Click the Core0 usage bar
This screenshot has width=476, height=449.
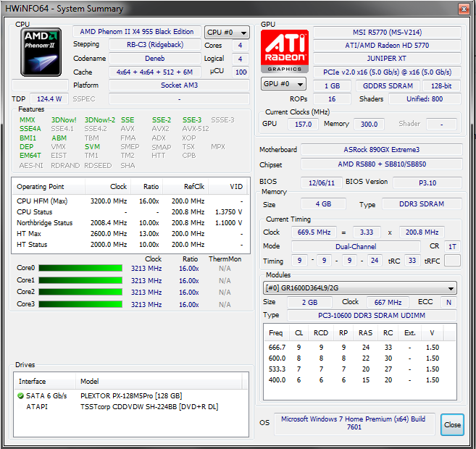(x=80, y=268)
